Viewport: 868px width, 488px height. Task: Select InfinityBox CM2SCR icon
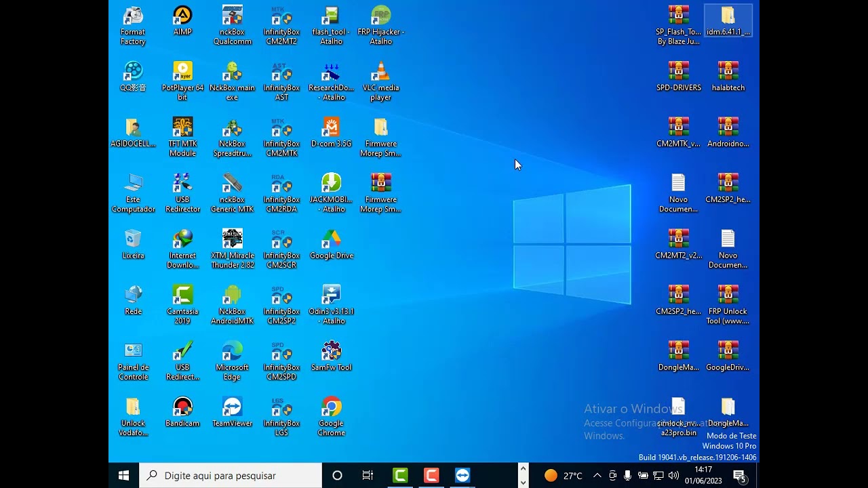[x=281, y=249]
